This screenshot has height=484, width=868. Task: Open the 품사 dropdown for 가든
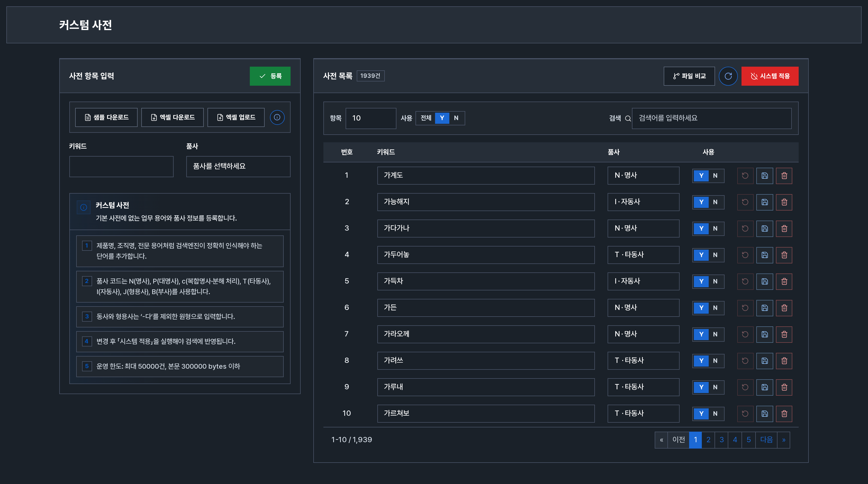pyautogui.click(x=643, y=308)
